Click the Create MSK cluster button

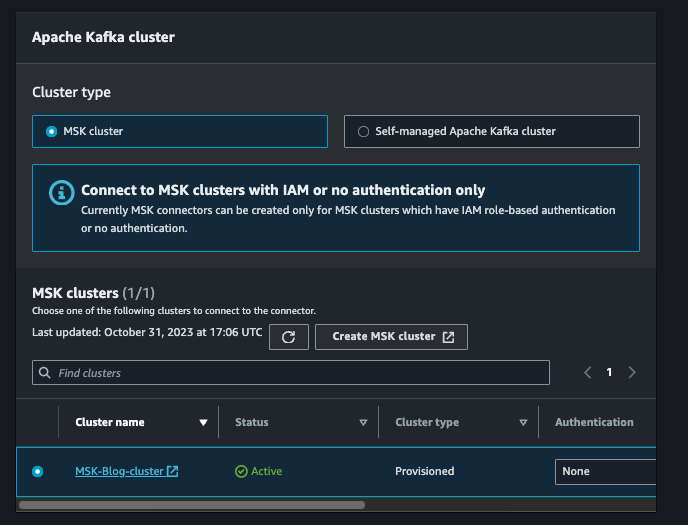point(391,337)
